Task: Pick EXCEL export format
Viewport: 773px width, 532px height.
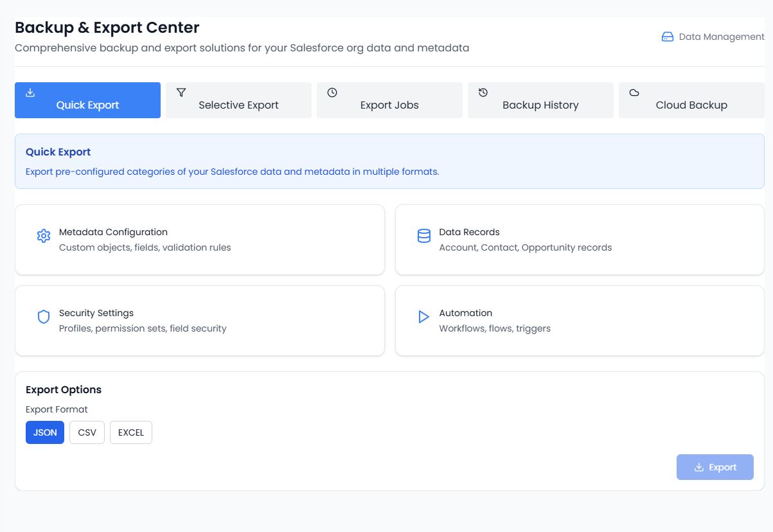Action: (x=131, y=432)
